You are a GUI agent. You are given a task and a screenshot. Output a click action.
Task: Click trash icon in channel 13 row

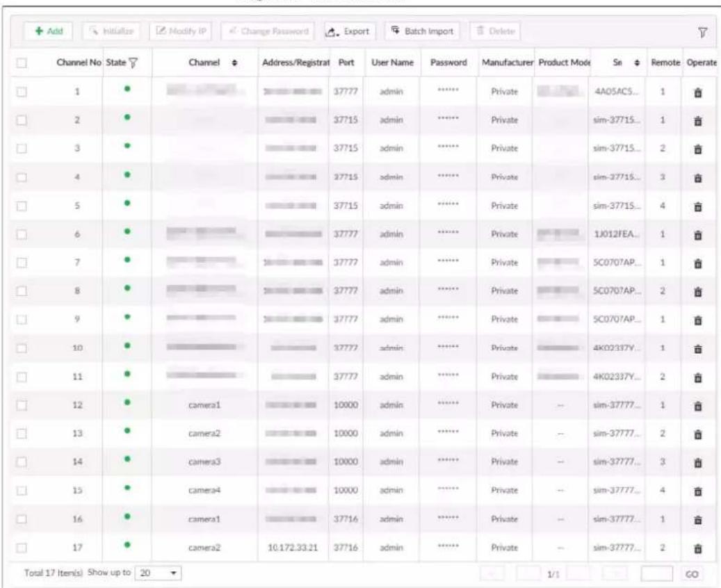coord(697,434)
